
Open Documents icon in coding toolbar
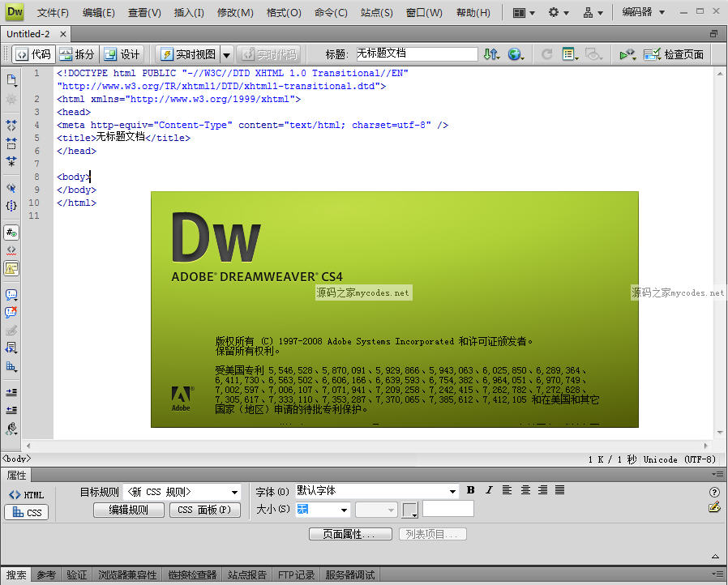point(11,80)
